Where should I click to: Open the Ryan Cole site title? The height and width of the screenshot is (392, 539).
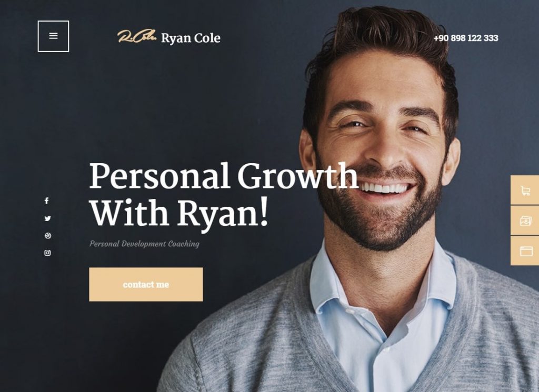tap(191, 38)
